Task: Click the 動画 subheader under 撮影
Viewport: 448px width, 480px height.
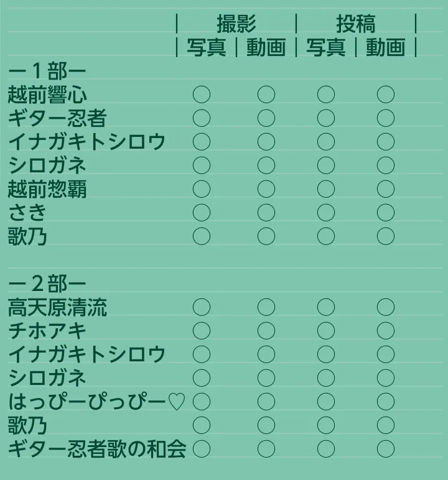Action: (266, 48)
